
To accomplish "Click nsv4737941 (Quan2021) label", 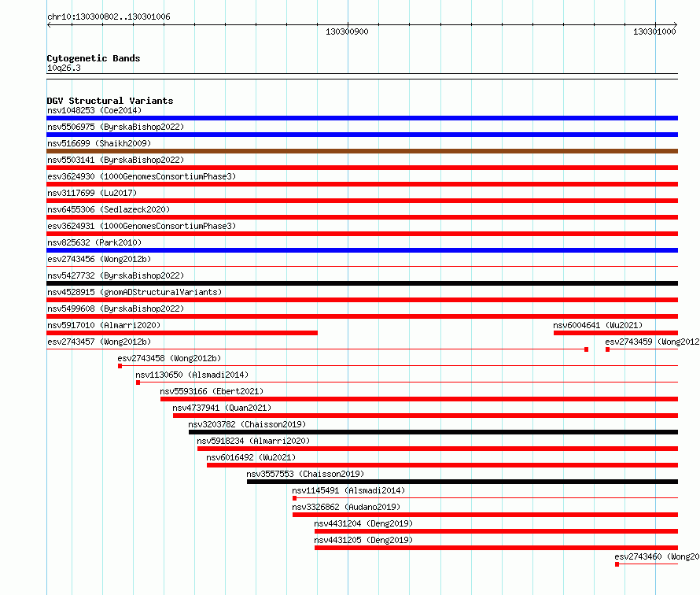I will pyautogui.click(x=222, y=408).
